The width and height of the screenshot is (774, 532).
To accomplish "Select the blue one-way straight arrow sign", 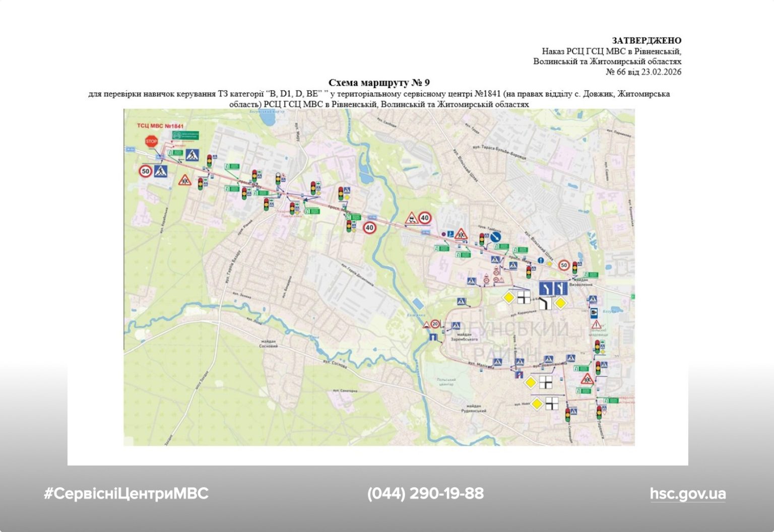I will [432, 338].
